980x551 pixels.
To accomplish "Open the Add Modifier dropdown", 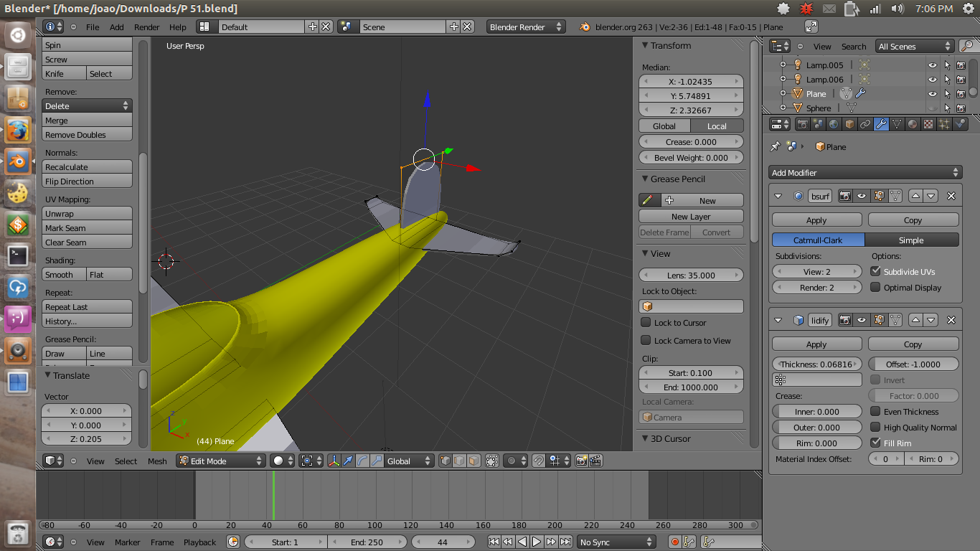I will click(x=864, y=172).
